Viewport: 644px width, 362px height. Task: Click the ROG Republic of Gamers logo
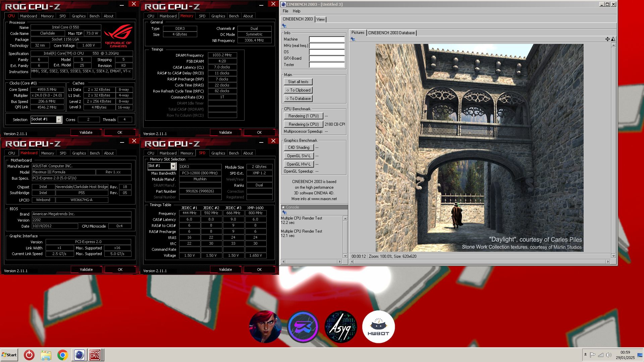pos(118,36)
